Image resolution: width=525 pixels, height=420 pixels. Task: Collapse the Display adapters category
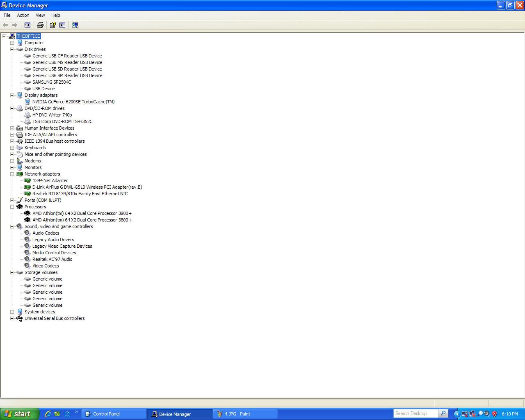(x=12, y=95)
